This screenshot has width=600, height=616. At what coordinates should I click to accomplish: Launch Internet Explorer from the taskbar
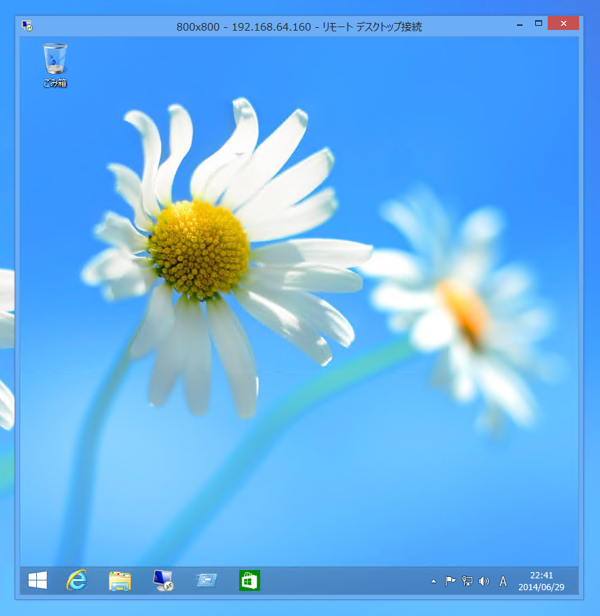click(x=77, y=580)
